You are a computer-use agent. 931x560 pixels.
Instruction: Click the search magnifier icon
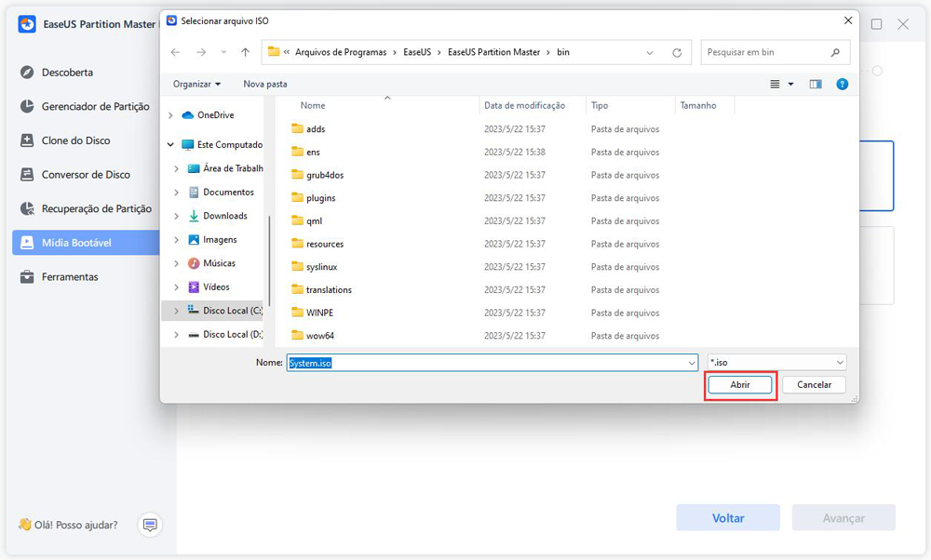(x=835, y=52)
